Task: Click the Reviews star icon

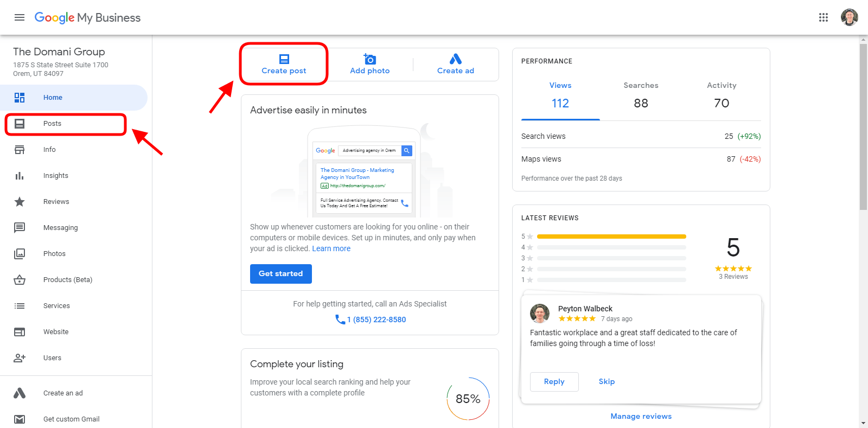Action: click(x=20, y=202)
